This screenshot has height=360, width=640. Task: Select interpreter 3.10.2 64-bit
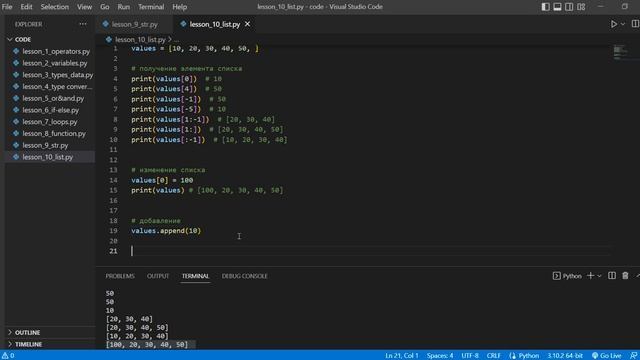click(565, 356)
